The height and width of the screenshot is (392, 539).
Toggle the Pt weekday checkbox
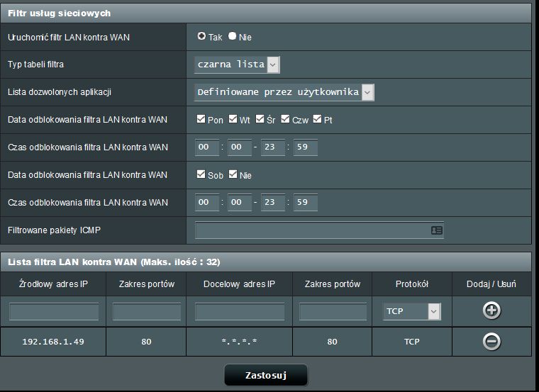317,119
